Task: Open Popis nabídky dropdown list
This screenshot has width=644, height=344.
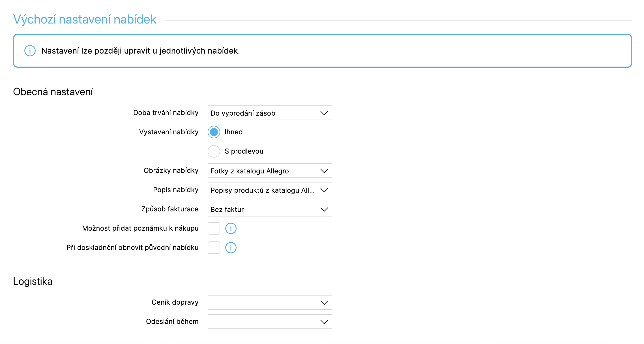Action: click(269, 190)
